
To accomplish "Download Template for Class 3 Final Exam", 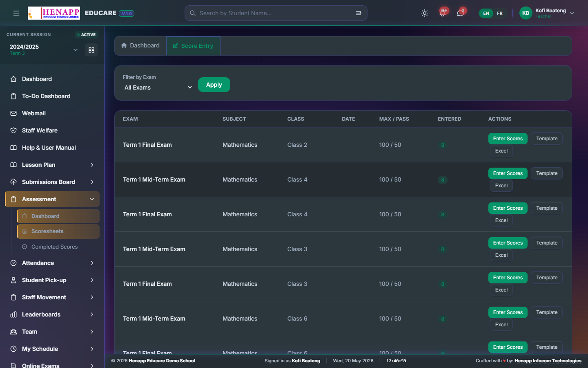I will click(547, 278).
